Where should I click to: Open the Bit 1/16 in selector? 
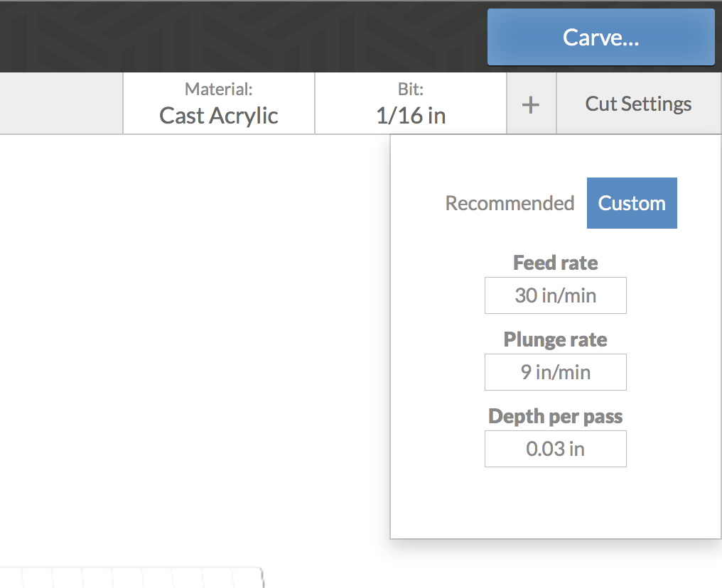coord(411,104)
